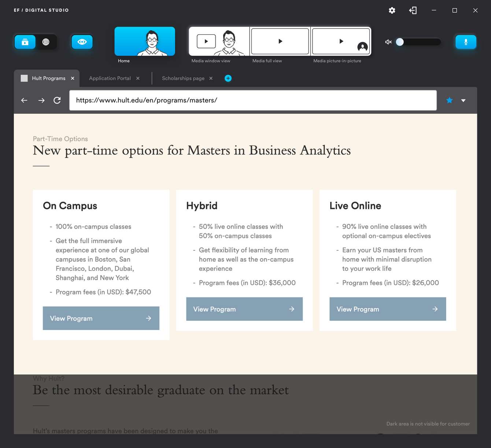Click View Program under Live Online

click(x=388, y=309)
